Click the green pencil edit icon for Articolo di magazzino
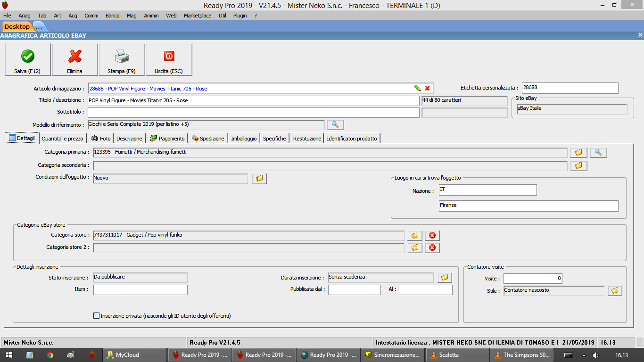 pos(417,88)
